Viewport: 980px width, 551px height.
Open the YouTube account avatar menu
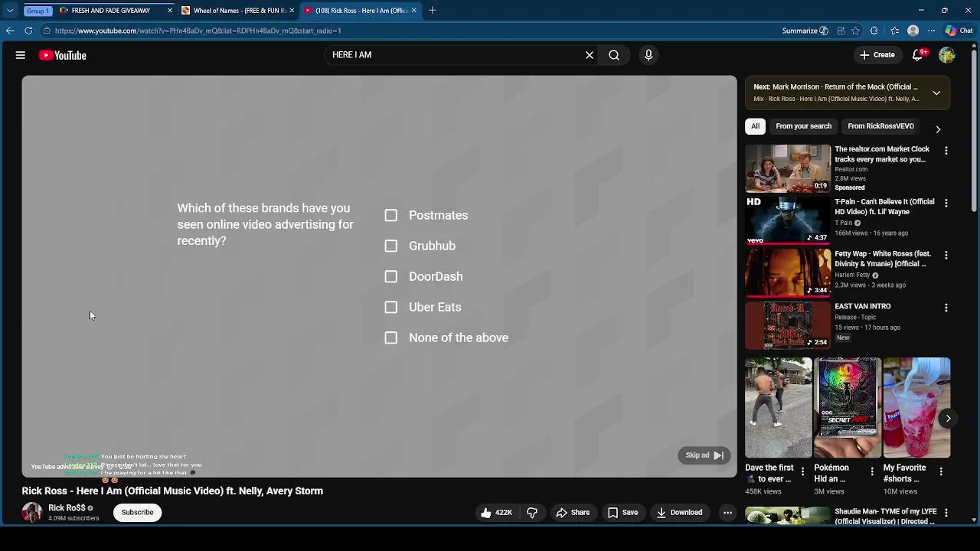pyautogui.click(x=947, y=55)
